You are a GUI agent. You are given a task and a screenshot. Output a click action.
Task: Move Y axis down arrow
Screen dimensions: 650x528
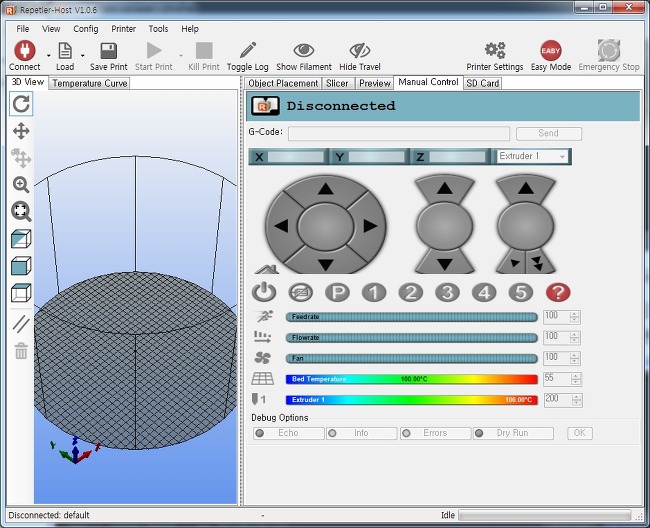[326, 264]
